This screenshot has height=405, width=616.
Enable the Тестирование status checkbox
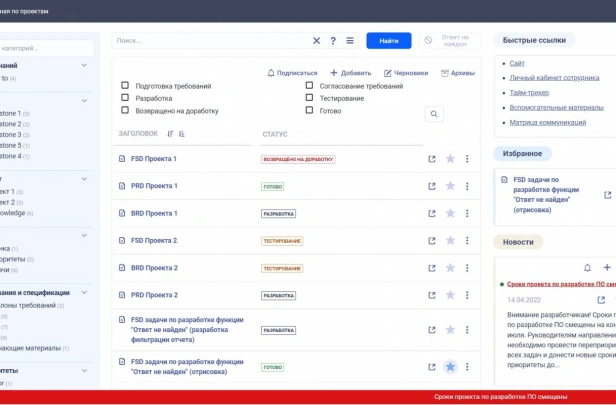(310, 97)
